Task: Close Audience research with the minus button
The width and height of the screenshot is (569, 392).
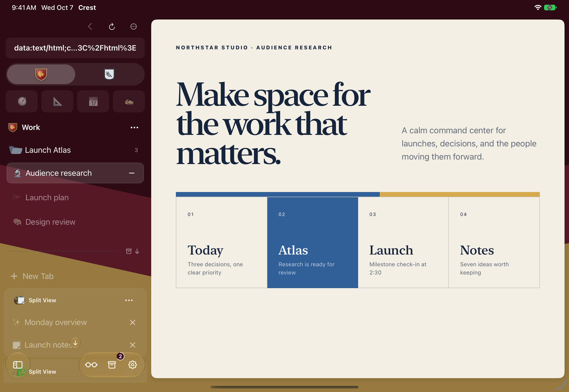Action: coord(132,173)
